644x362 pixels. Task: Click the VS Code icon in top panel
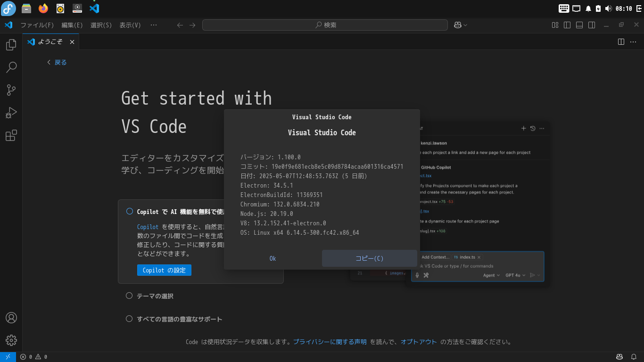(94, 8)
